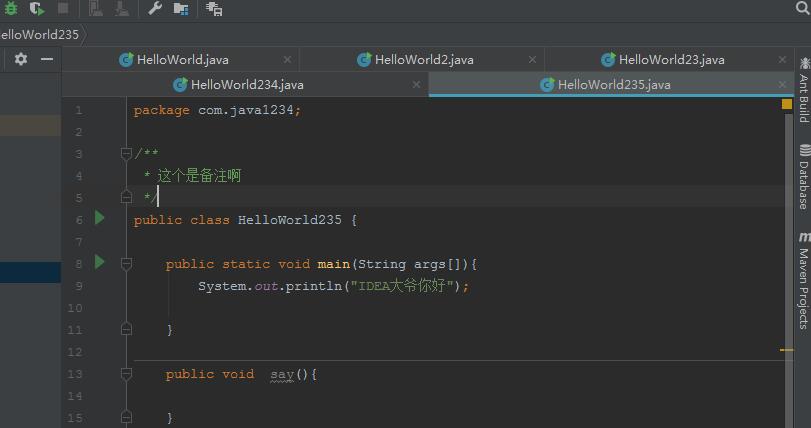This screenshot has width=811, height=428.
Task: Fold the main method at line 8
Action: (x=126, y=264)
